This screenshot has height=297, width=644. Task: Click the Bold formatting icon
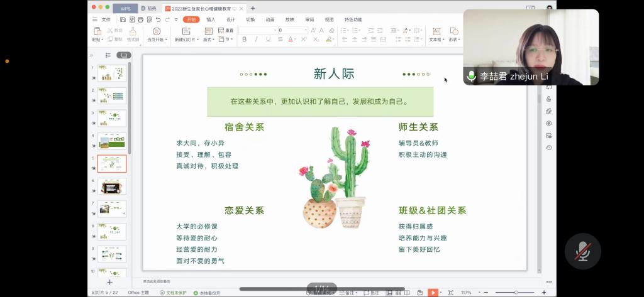click(245, 40)
